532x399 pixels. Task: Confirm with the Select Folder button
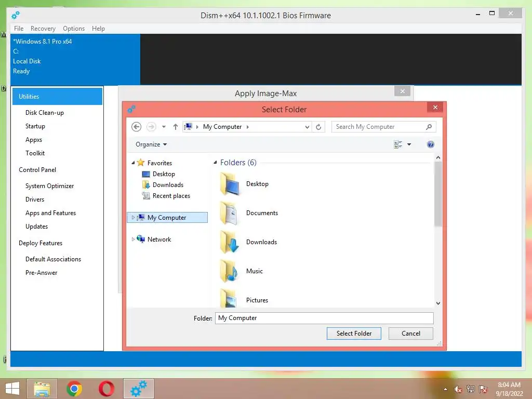click(354, 334)
